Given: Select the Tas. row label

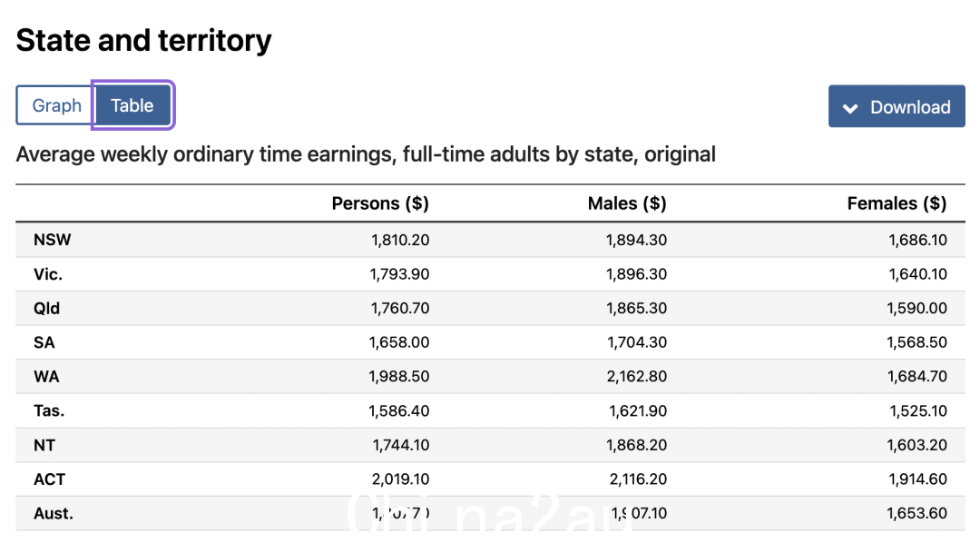Looking at the screenshot, I should point(49,410).
